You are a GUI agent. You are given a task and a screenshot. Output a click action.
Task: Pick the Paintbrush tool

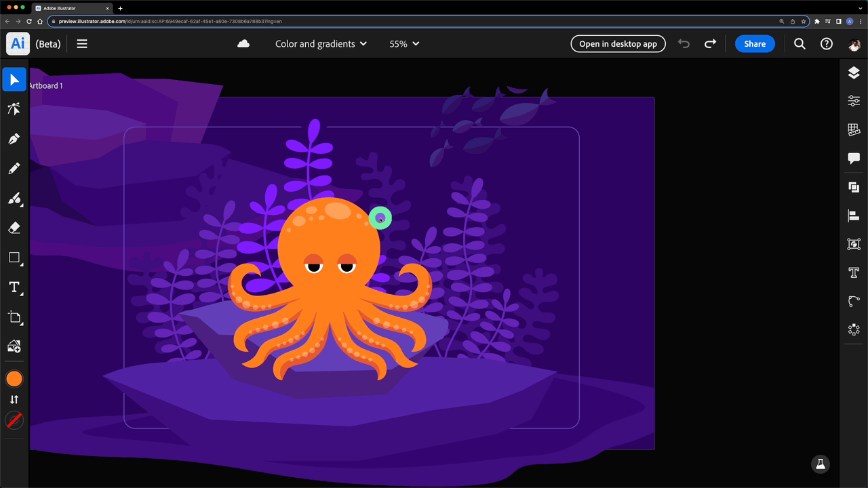tap(14, 199)
